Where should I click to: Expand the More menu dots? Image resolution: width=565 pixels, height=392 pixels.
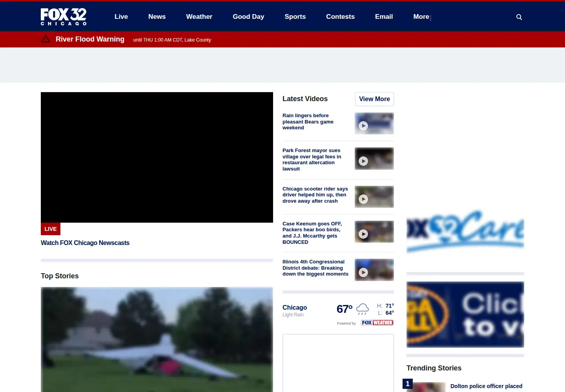430,18
